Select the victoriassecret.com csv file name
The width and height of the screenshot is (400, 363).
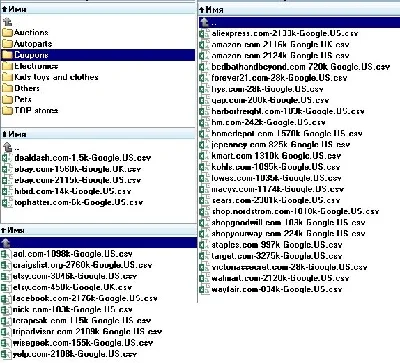pos(289,267)
